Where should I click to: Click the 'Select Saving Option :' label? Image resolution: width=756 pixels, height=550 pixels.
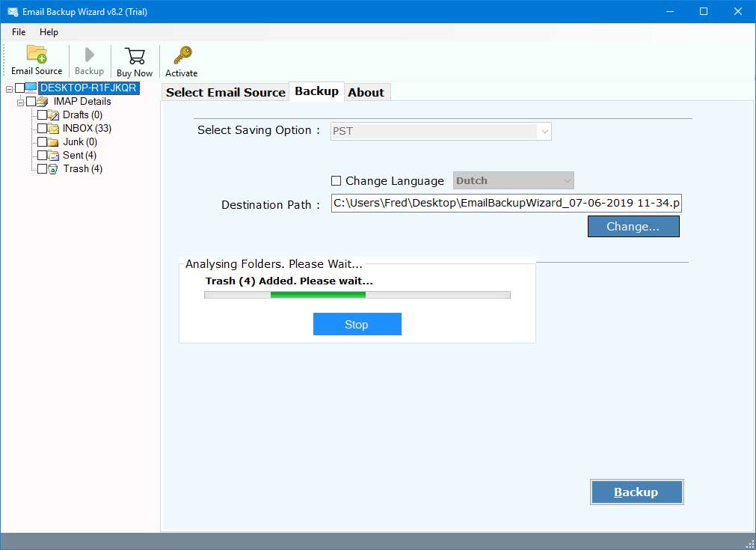click(x=259, y=130)
